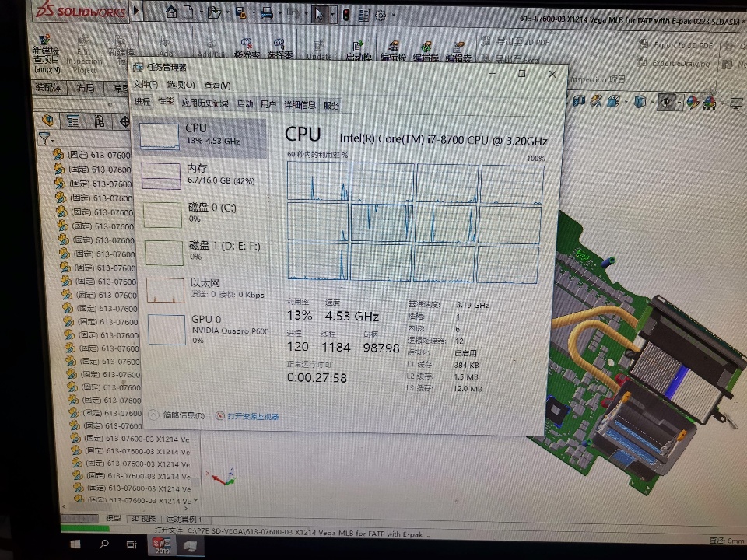This screenshot has height=560, width=747.
Task: Open the Hide/Show Items dropdown arrow
Action: 679,103
